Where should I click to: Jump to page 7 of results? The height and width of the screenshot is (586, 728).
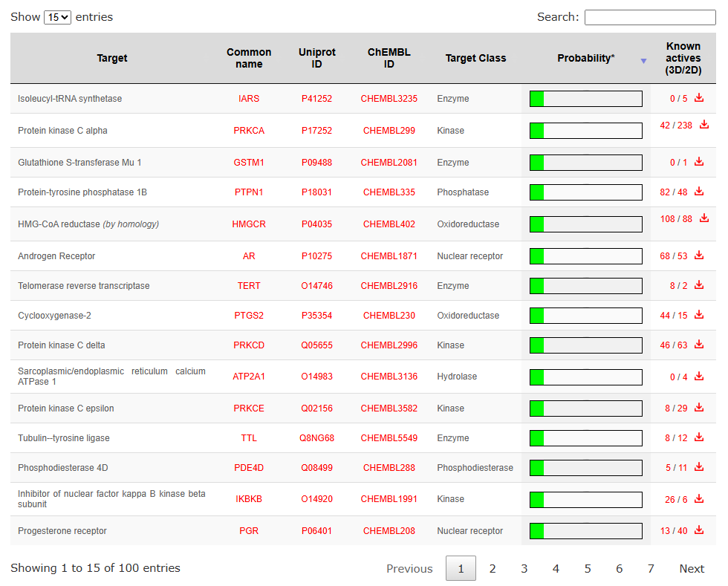tap(651, 568)
